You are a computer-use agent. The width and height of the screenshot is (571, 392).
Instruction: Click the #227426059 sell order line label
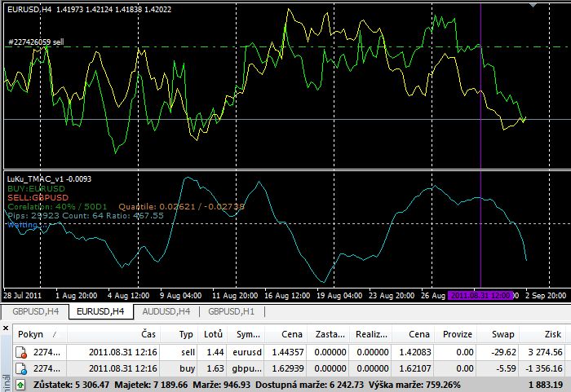click(36, 41)
